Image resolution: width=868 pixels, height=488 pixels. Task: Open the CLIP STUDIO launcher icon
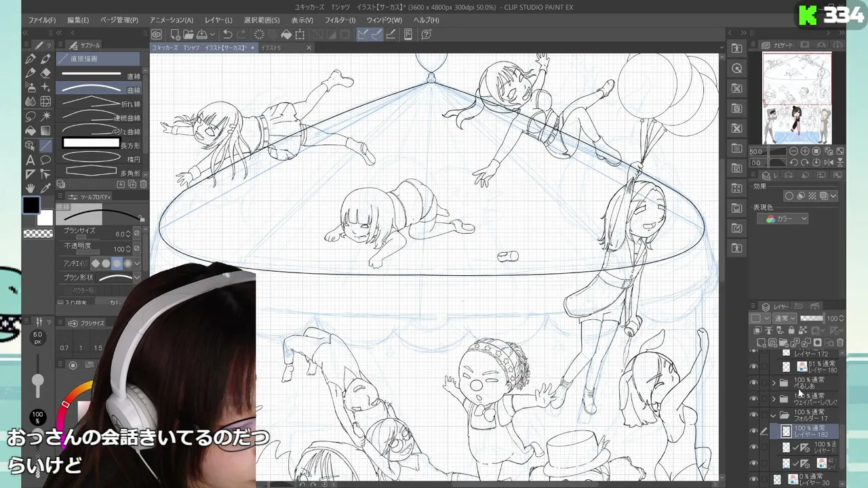pyautogui.click(x=157, y=34)
